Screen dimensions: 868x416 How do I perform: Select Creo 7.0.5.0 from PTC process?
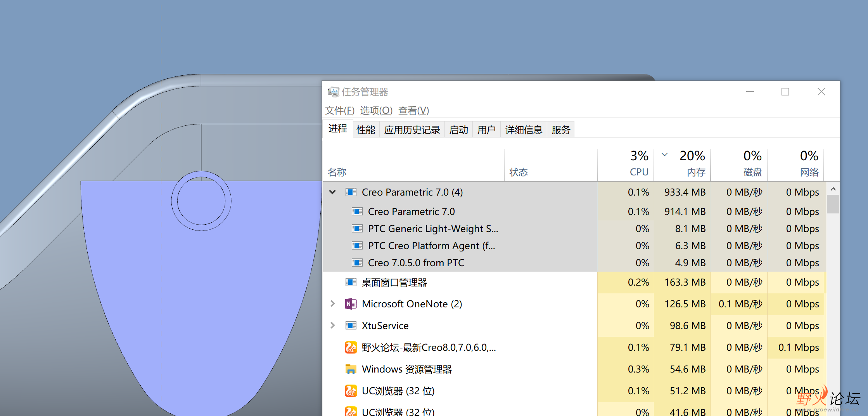click(x=575, y=263)
